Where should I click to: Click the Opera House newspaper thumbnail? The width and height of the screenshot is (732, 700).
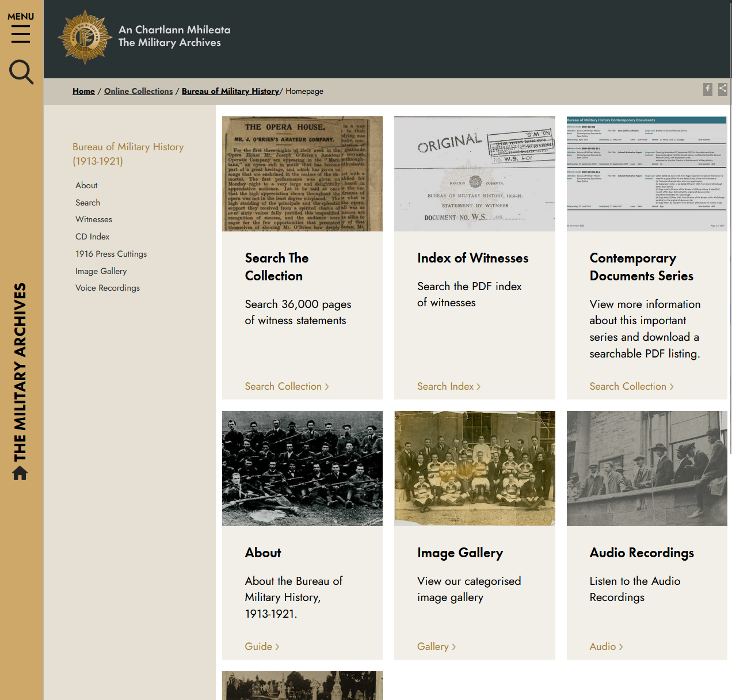click(302, 174)
